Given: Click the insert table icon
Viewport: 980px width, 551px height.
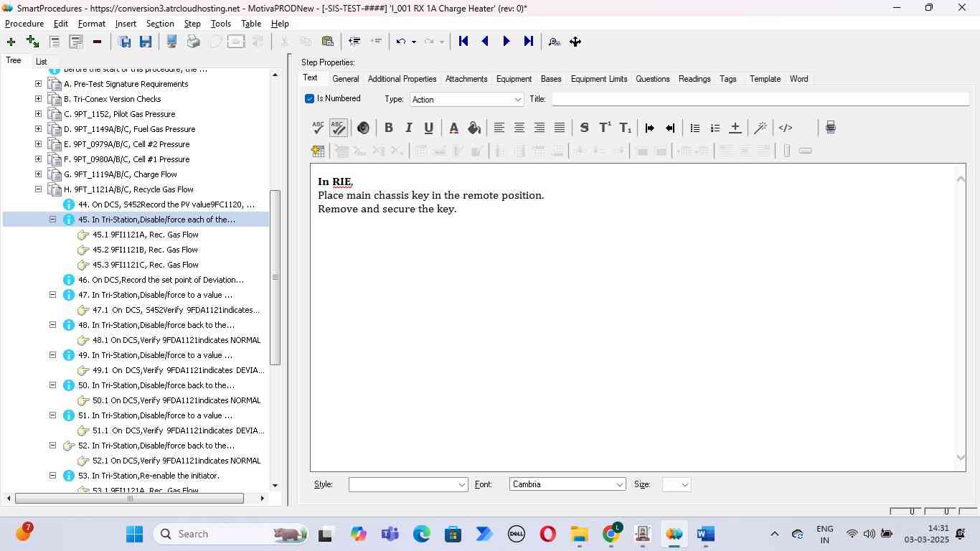Looking at the screenshot, I should [x=318, y=151].
